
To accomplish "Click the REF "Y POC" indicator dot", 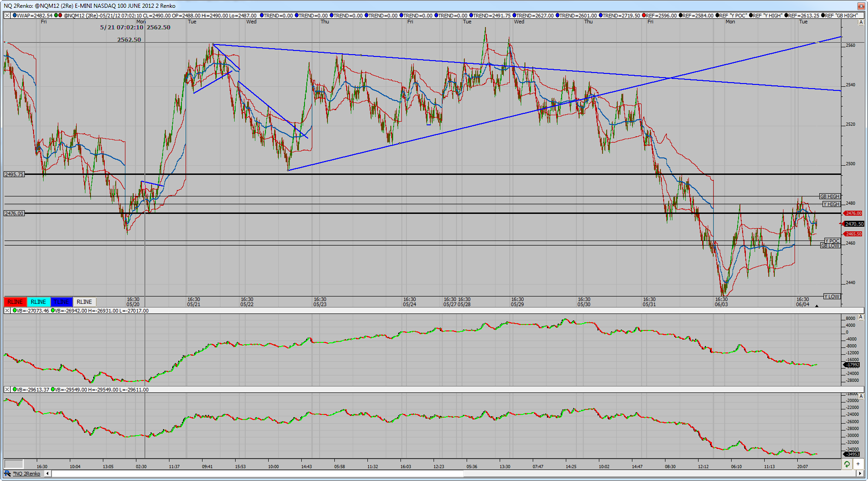I will [x=717, y=15].
